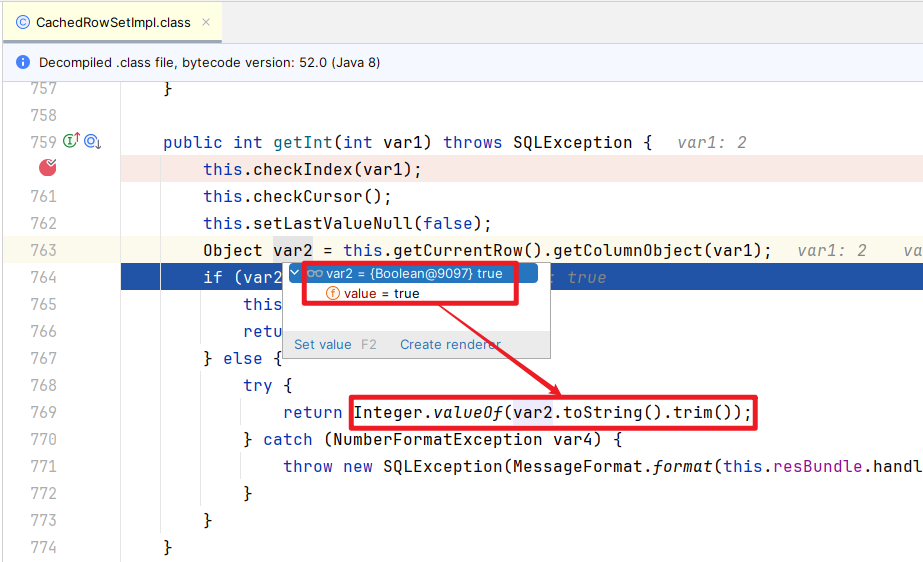Image resolution: width=923 pixels, height=562 pixels.
Task: Click the SQLException type on line 759
Action: [572, 142]
